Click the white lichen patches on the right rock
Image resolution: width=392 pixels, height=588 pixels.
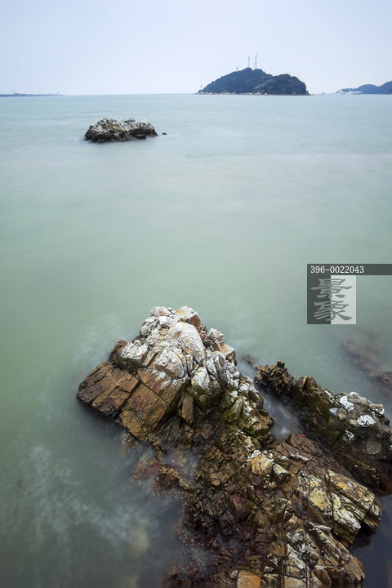tap(356, 411)
